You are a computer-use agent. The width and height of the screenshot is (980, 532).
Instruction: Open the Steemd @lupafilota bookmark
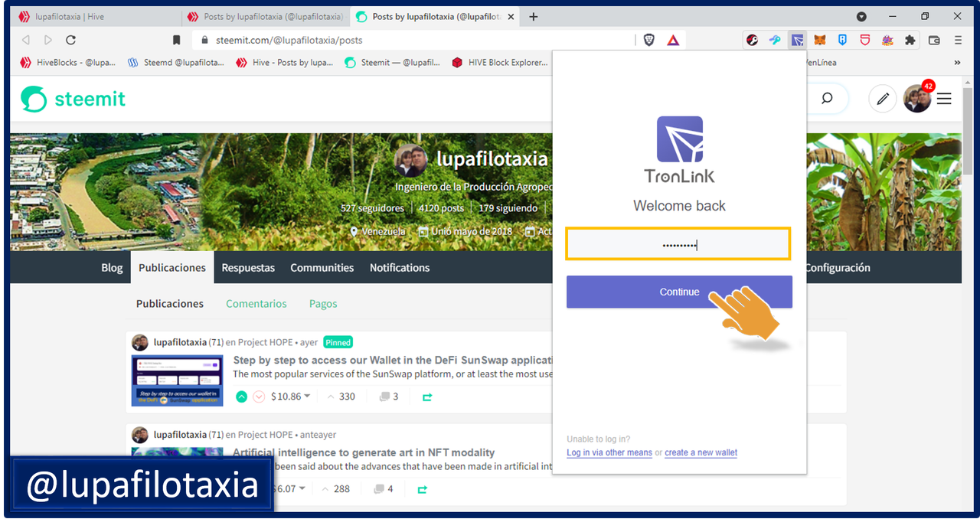click(x=175, y=63)
